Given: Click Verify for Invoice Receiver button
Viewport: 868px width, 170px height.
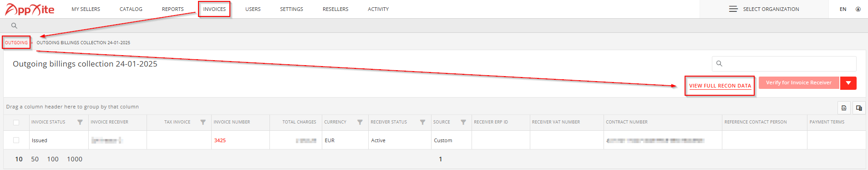Looking at the screenshot, I should pyautogui.click(x=799, y=82).
